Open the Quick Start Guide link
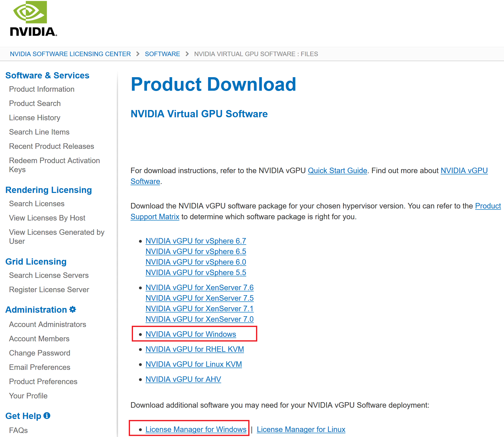 click(337, 171)
